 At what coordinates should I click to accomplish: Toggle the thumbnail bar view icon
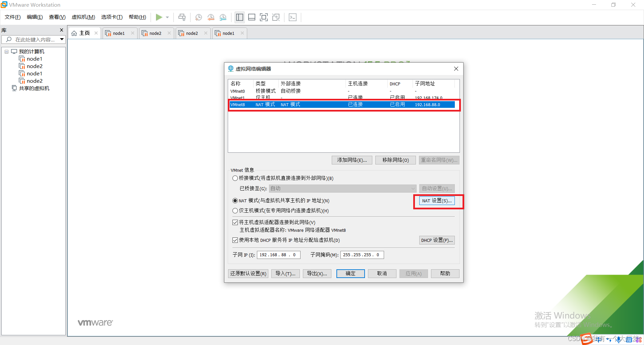click(252, 17)
